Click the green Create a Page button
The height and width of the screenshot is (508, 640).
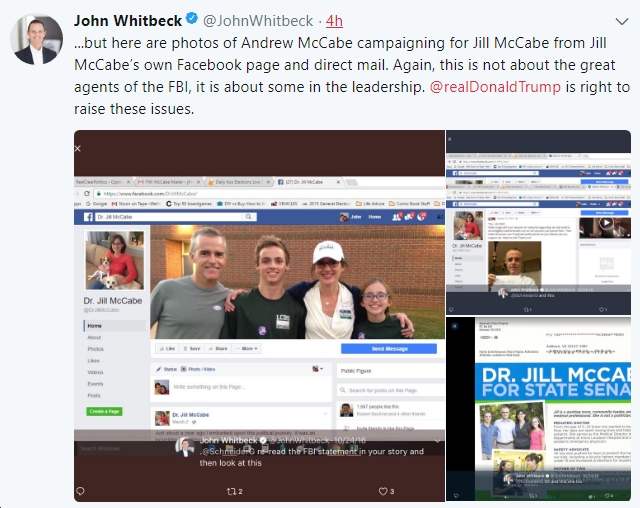tap(104, 411)
